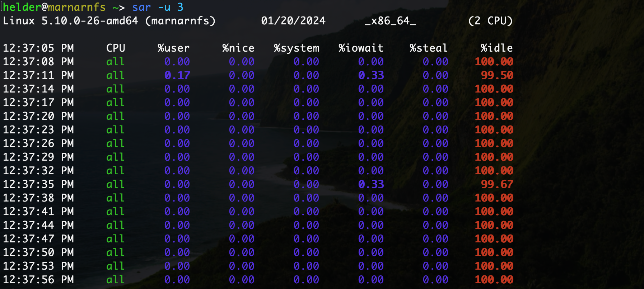
Task: Click the 99.50 idle value
Action: [x=497, y=75]
